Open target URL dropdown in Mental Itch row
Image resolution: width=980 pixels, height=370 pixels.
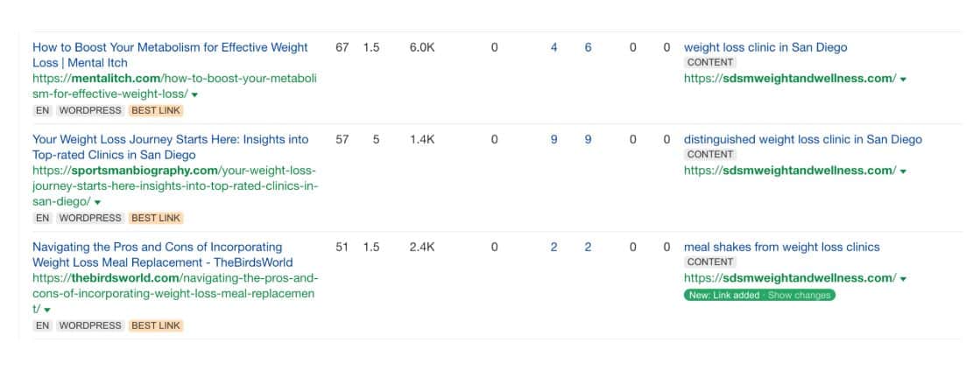(903, 80)
